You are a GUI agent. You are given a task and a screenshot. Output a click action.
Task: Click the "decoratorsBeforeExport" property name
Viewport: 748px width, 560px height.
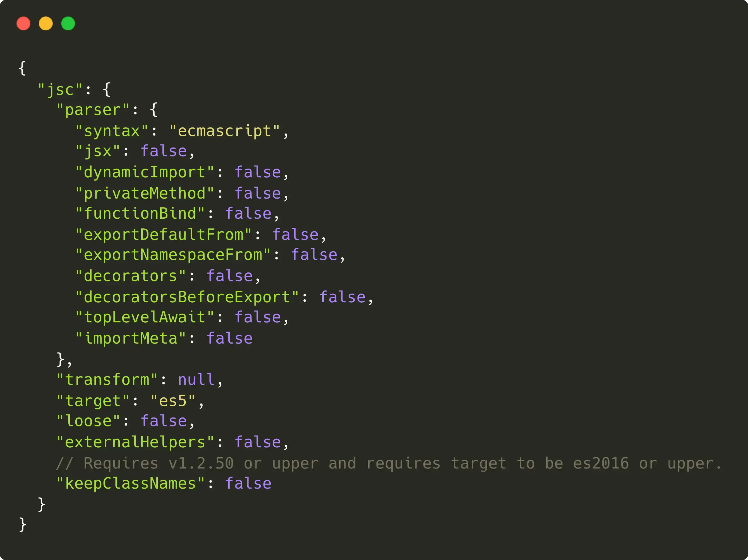point(187,297)
